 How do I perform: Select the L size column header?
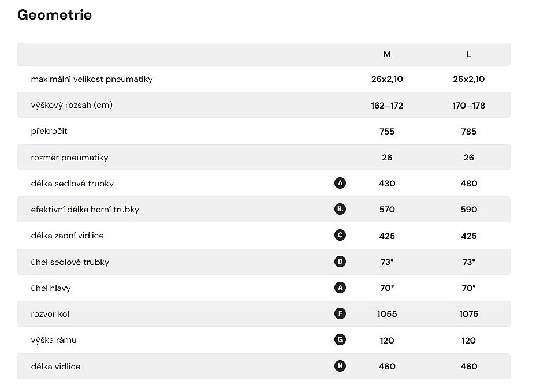coord(468,54)
